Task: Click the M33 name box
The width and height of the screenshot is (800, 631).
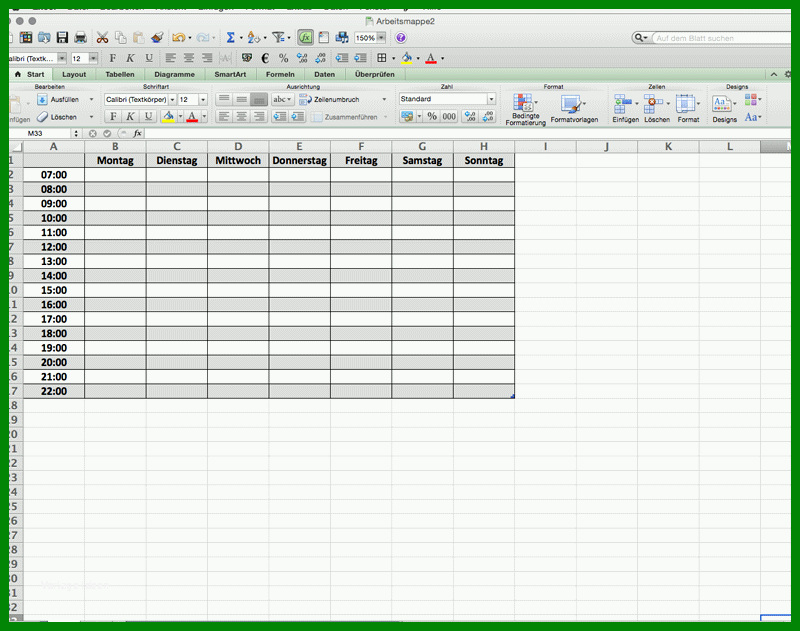Action: (x=42, y=133)
